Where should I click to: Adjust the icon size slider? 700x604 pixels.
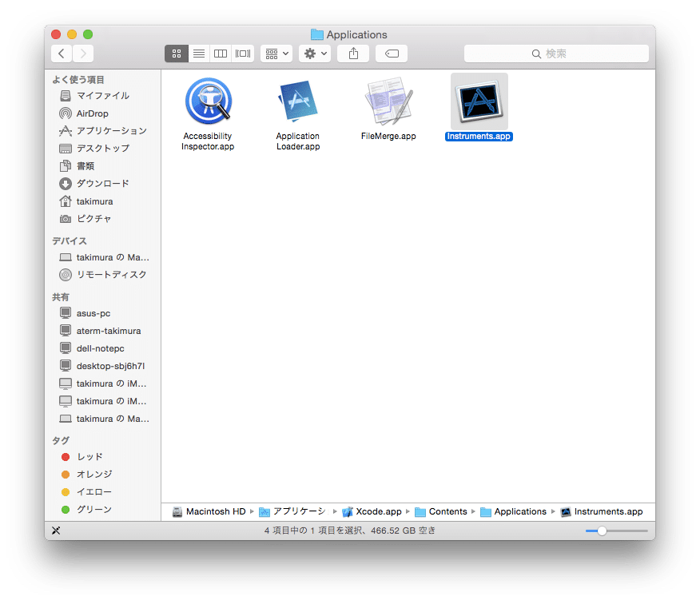603,530
